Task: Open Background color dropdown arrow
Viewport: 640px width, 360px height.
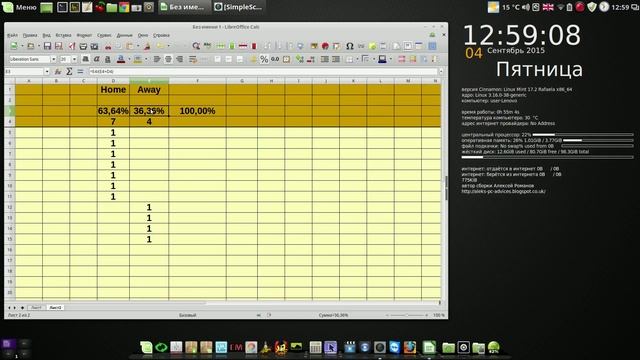Action: click(x=391, y=60)
